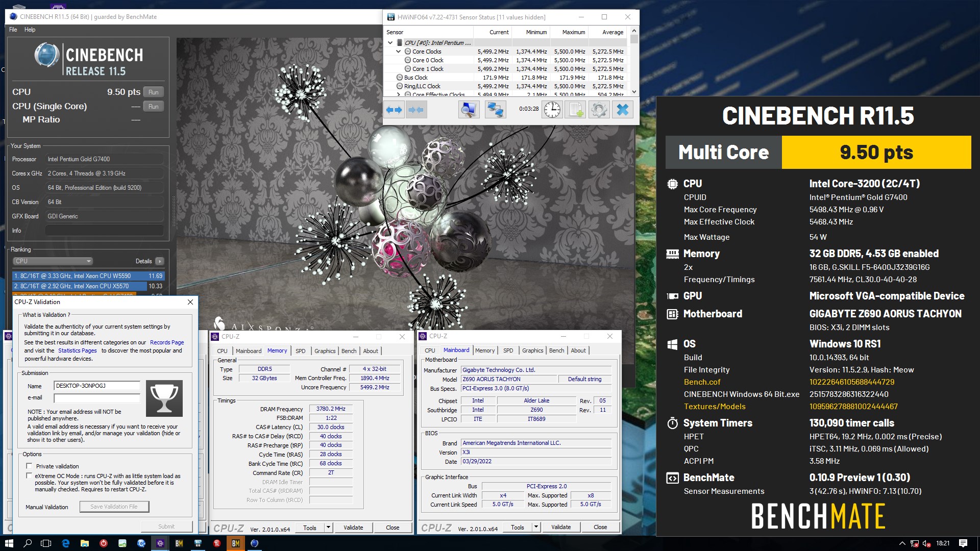
Task: Open Tools dropdown arrow in Mainboard CPU-Z
Action: click(536, 527)
